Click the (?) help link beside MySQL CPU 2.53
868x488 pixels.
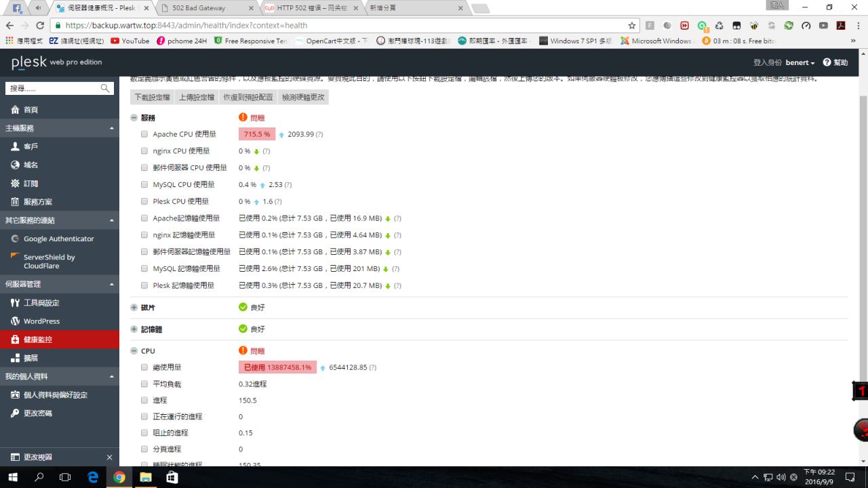pyautogui.click(x=288, y=185)
